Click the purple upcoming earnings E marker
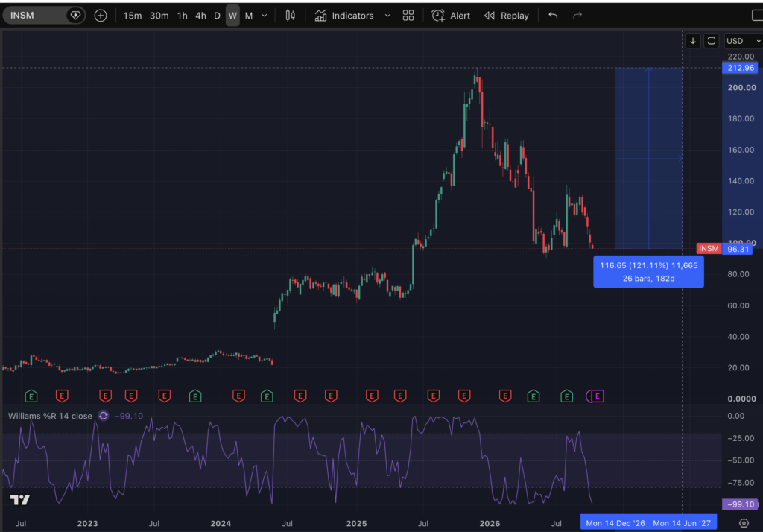 click(597, 396)
